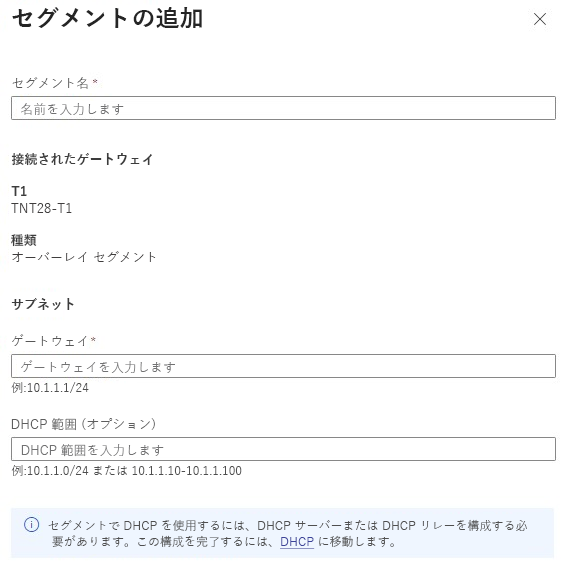The width and height of the screenshot is (564, 568).
Task: Focus the DHCP 範囲 input field
Action: tap(283, 449)
